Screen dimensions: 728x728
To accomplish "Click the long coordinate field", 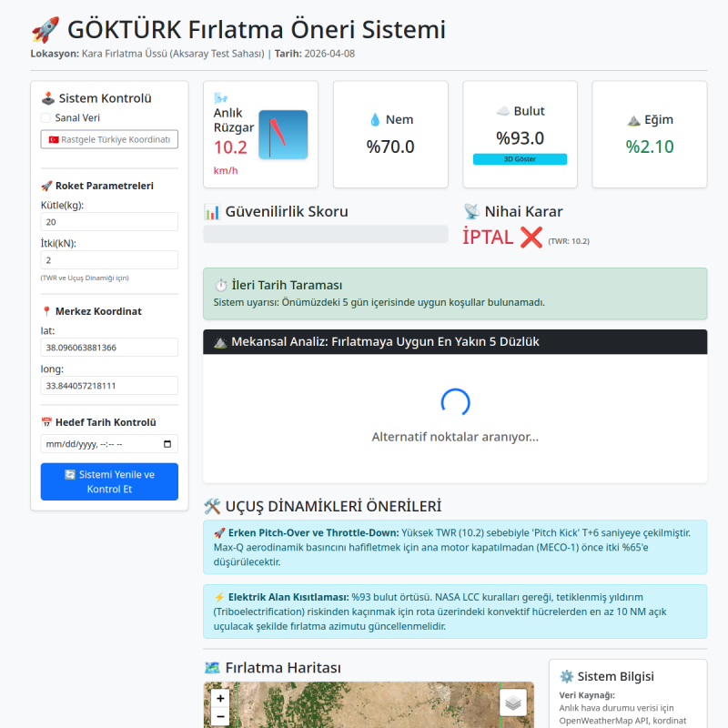I will tap(109, 386).
